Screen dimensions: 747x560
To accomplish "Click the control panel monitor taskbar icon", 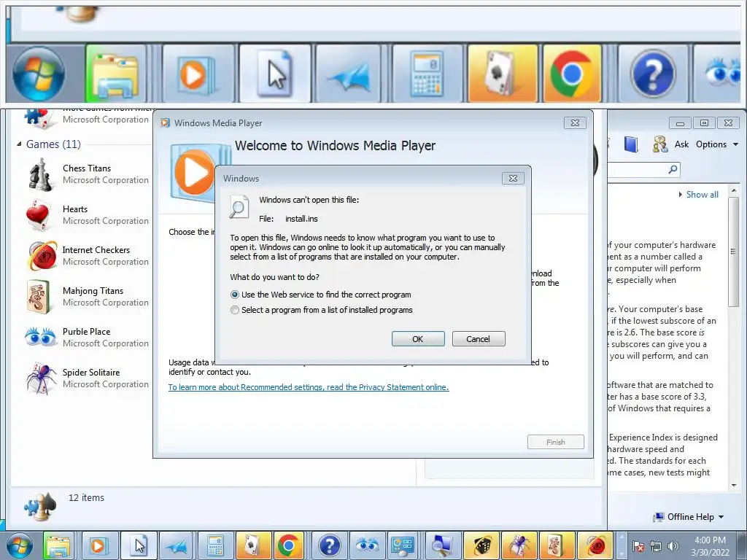I will tap(404, 545).
